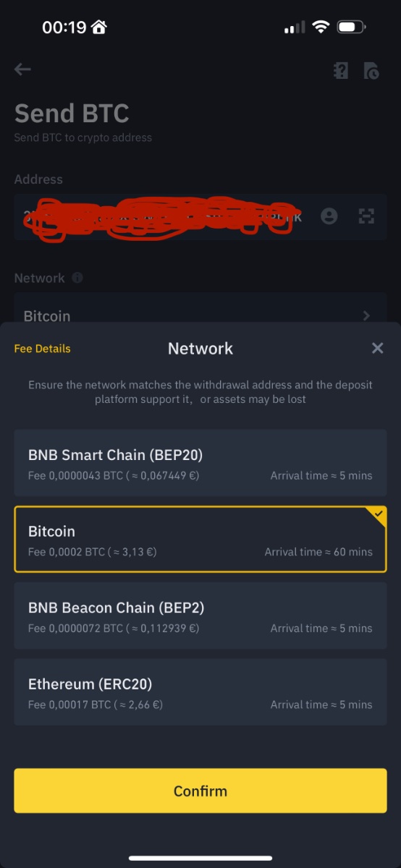Tap the home icon in status bar
The height and width of the screenshot is (868, 401).
tap(99, 27)
